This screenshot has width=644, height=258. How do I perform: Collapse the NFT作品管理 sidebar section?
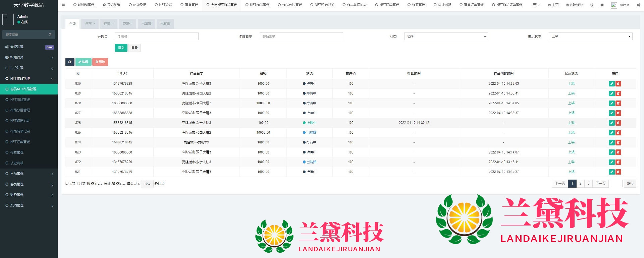(29, 78)
